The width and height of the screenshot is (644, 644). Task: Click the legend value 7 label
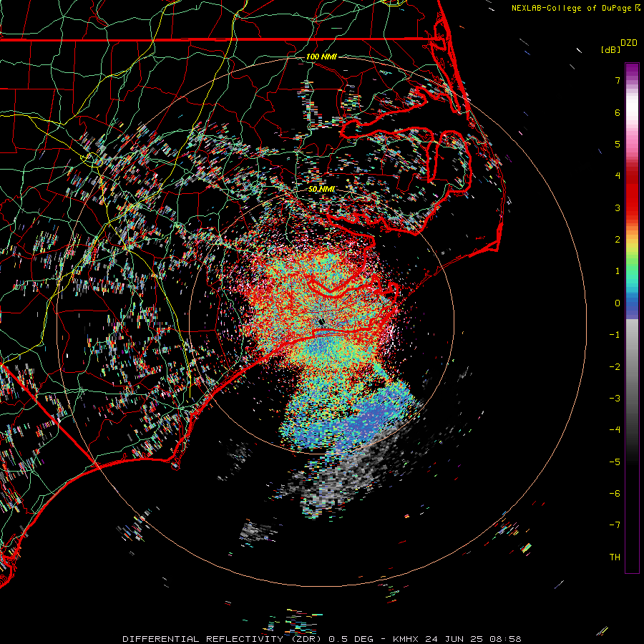click(618, 80)
